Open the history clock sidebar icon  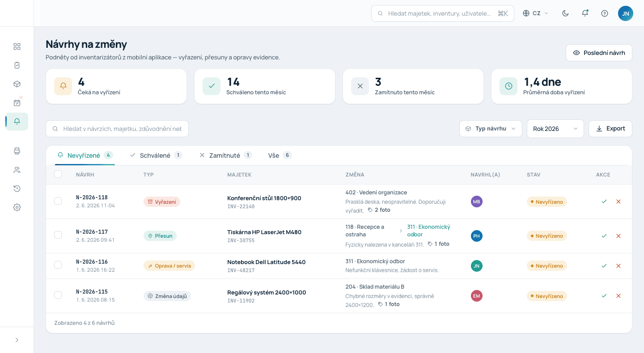point(17,189)
